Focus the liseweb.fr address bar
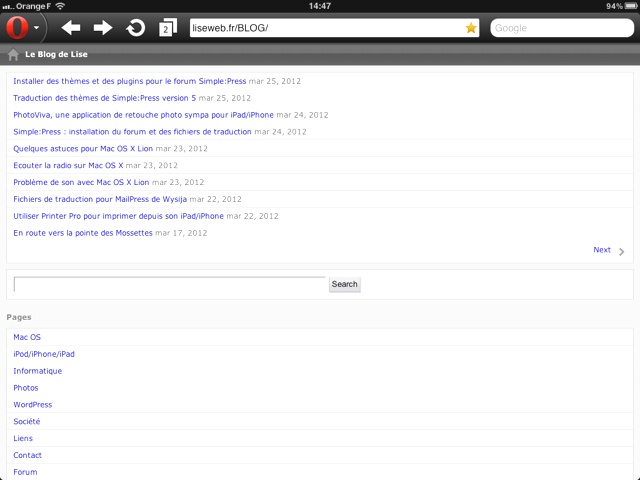 click(x=325, y=28)
